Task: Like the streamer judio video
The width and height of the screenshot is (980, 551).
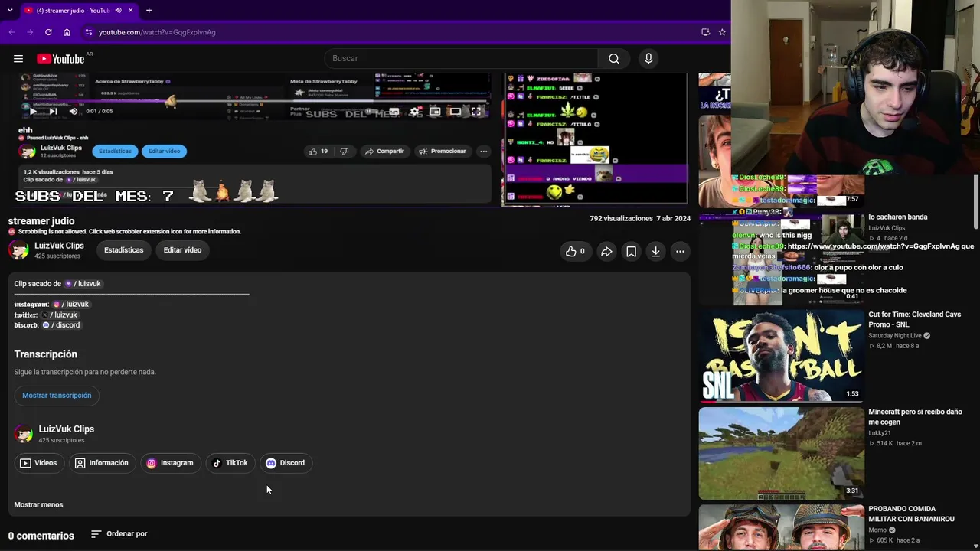Action: [x=576, y=251]
